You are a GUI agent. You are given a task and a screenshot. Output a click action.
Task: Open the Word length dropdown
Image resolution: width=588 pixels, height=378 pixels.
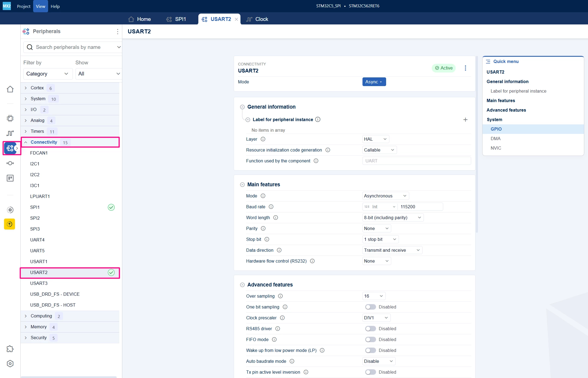coord(393,218)
